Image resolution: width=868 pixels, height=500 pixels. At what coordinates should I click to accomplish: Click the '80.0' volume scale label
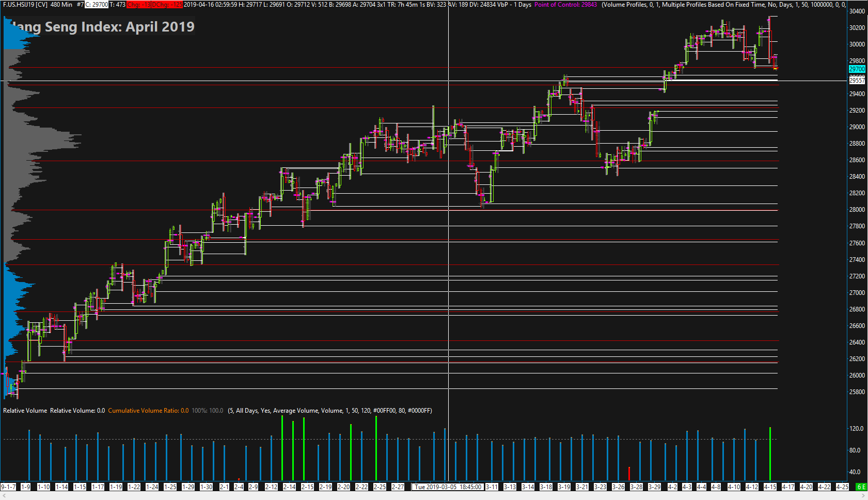pyautogui.click(x=855, y=450)
